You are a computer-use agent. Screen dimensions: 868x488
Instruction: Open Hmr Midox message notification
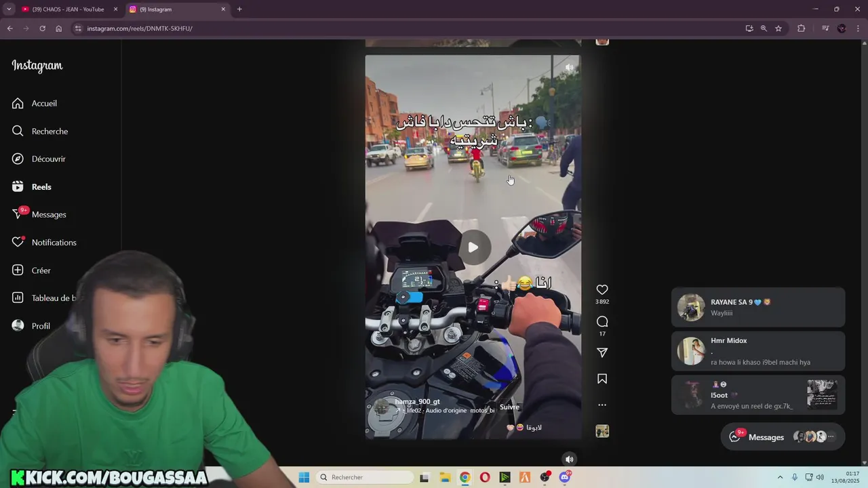coord(758,351)
